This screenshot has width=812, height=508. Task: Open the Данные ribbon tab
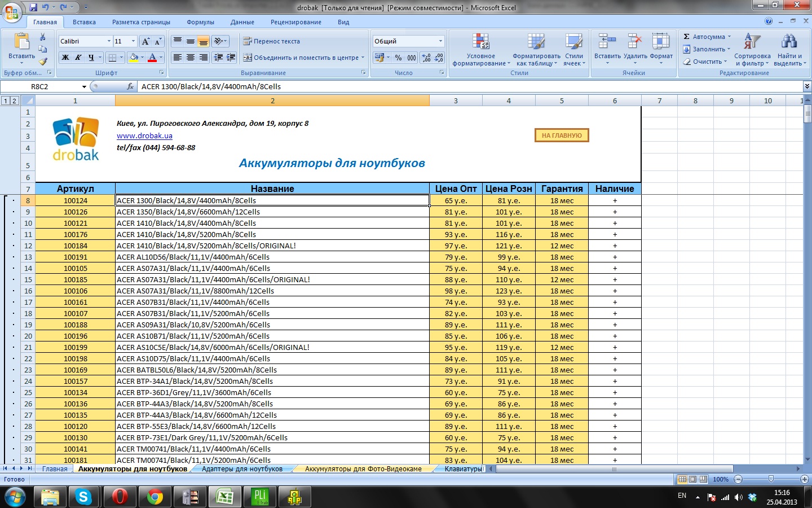point(242,22)
